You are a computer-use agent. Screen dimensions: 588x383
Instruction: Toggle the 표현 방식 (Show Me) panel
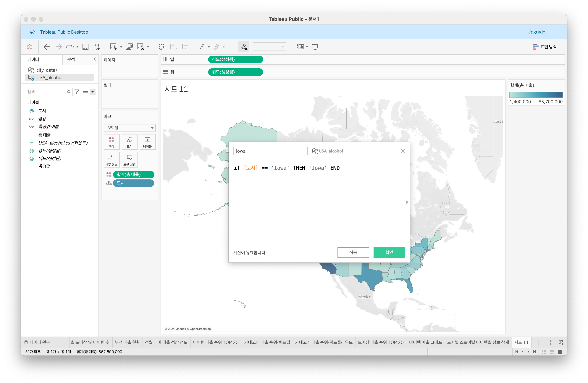(x=545, y=47)
